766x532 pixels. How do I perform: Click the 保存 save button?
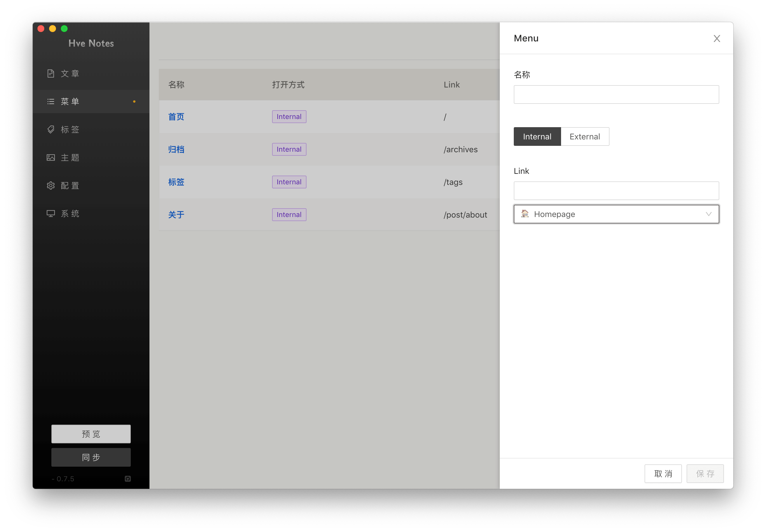pos(705,473)
